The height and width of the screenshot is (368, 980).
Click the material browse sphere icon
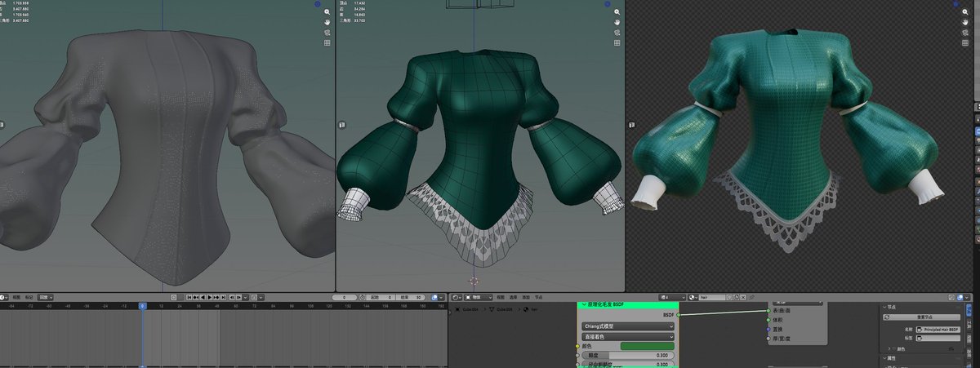693,297
